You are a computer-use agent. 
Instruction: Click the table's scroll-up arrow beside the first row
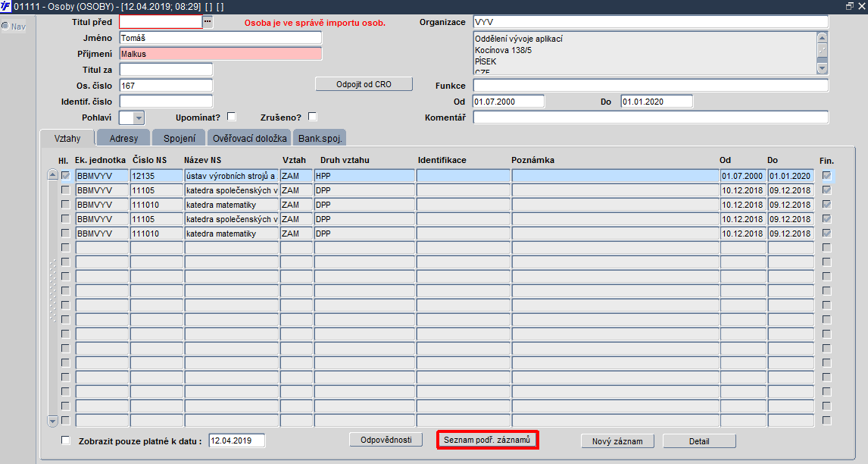pyautogui.click(x=52, y=174)
